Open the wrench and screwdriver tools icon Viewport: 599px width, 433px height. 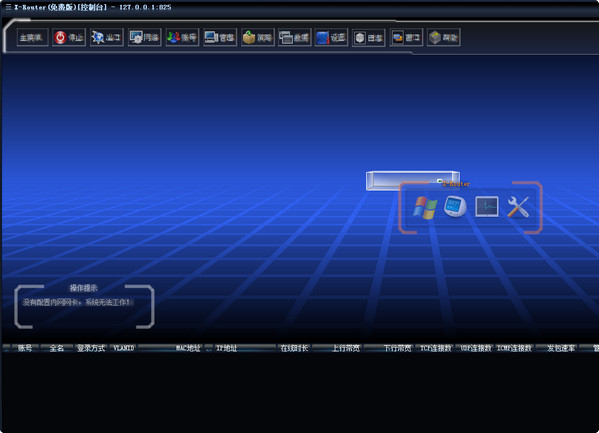pos(518,207)
